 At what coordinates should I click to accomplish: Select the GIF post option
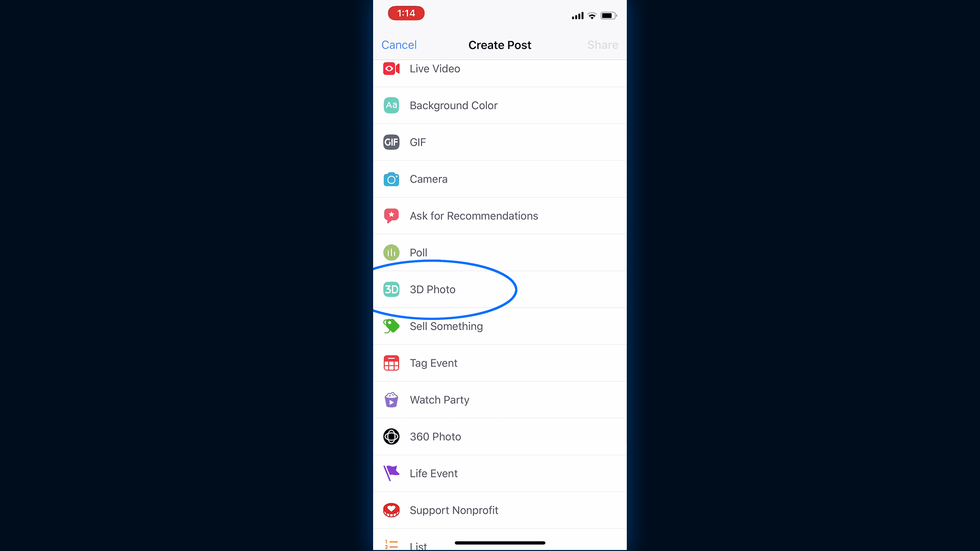point(499,142)
